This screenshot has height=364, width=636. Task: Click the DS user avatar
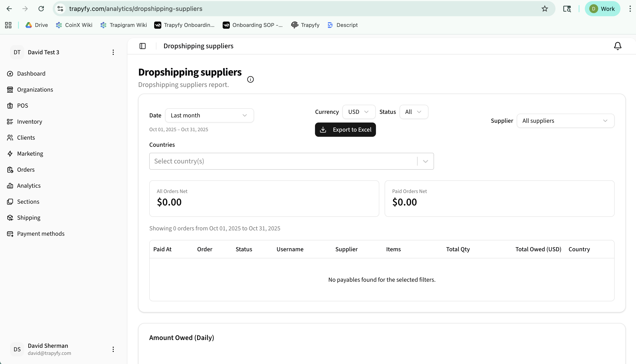click(x=17, y=349)
